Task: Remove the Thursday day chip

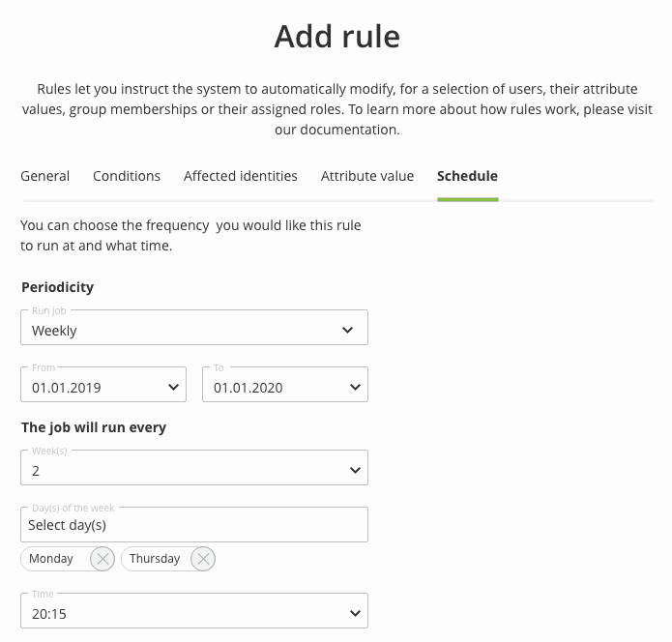Action: coord(202,559)
